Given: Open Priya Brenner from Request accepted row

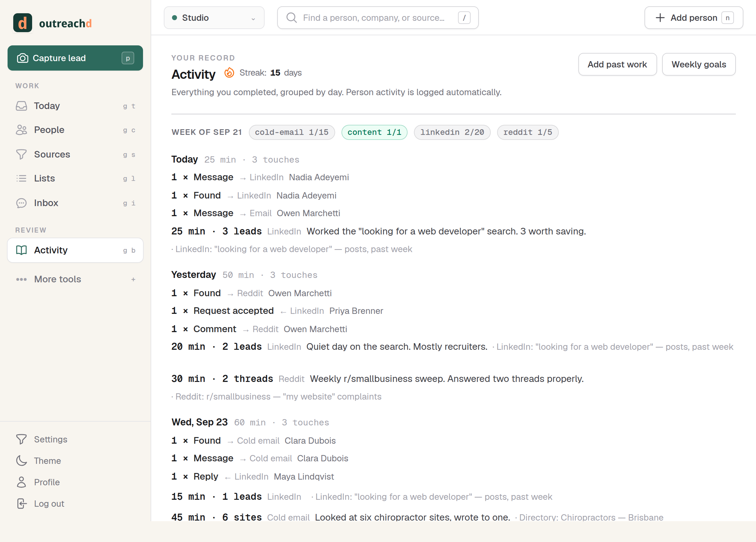Looking at the screenshot, I should [356, 311].
